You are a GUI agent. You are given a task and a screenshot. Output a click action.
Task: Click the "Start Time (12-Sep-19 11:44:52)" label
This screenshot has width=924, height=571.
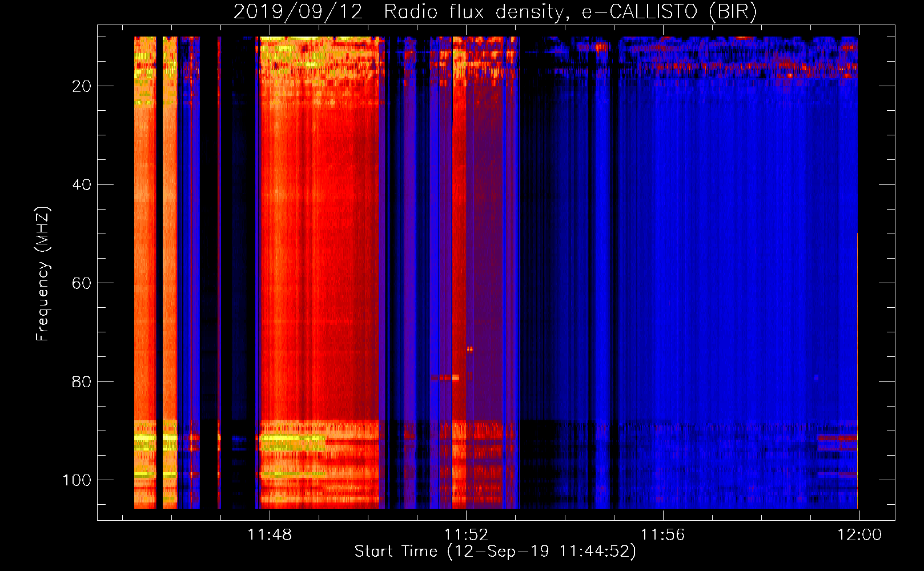(x=495, y=552)
